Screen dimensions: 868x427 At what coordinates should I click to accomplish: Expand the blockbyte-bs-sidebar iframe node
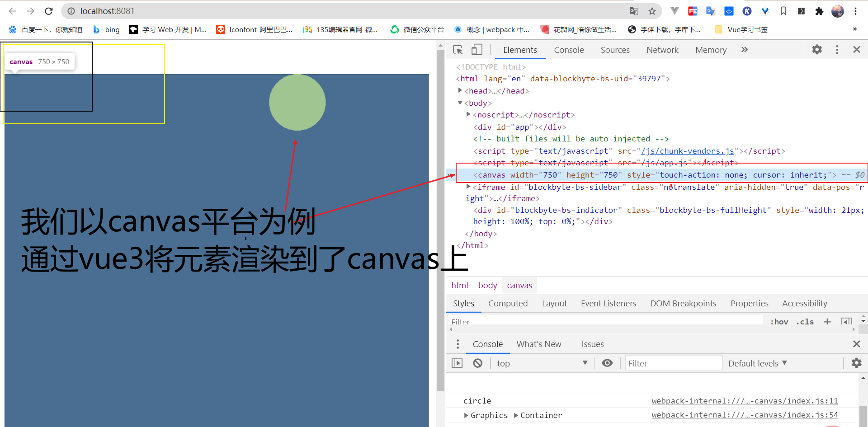coord(468,187)
